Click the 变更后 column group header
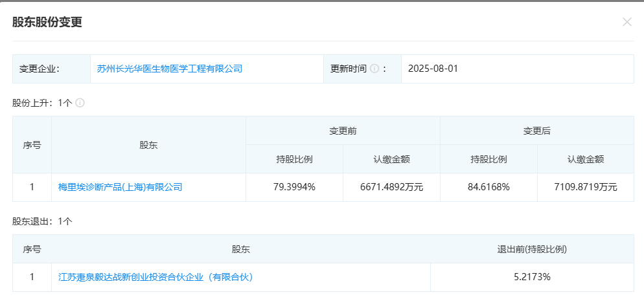This screenshot has width=644, height=308. pyautogui.click(x=537, y=131)
